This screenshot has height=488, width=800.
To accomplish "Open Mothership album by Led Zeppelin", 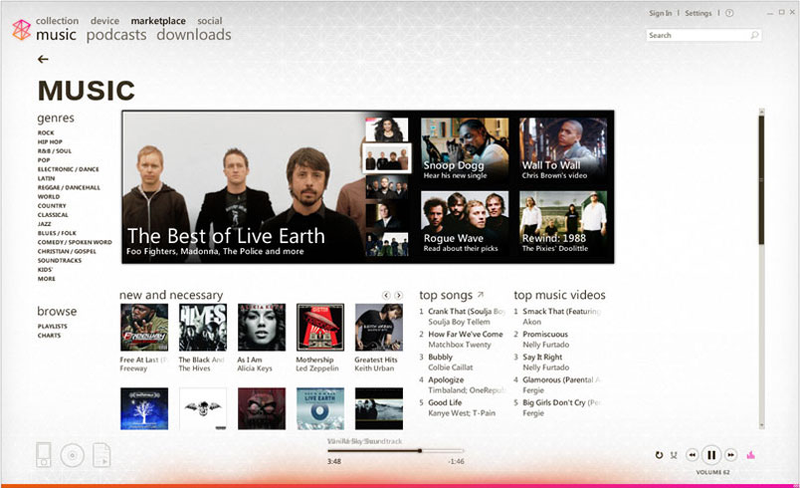I will click(320, 327).
